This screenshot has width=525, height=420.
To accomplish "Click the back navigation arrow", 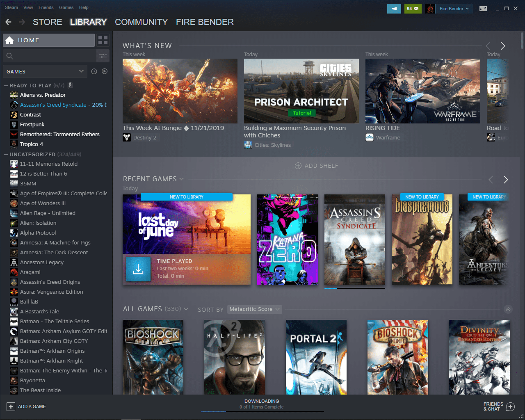I will [9, 22].
